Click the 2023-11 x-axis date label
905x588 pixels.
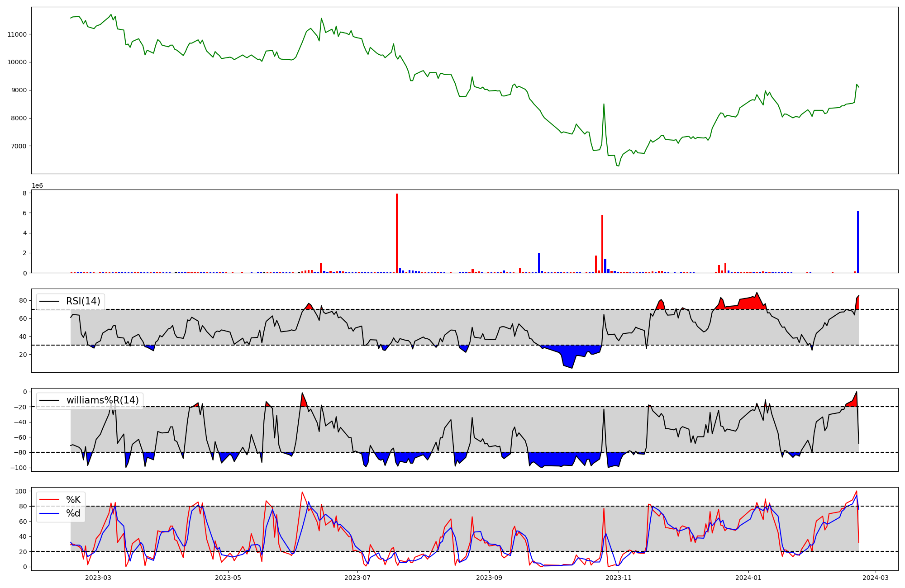(619, 578)
